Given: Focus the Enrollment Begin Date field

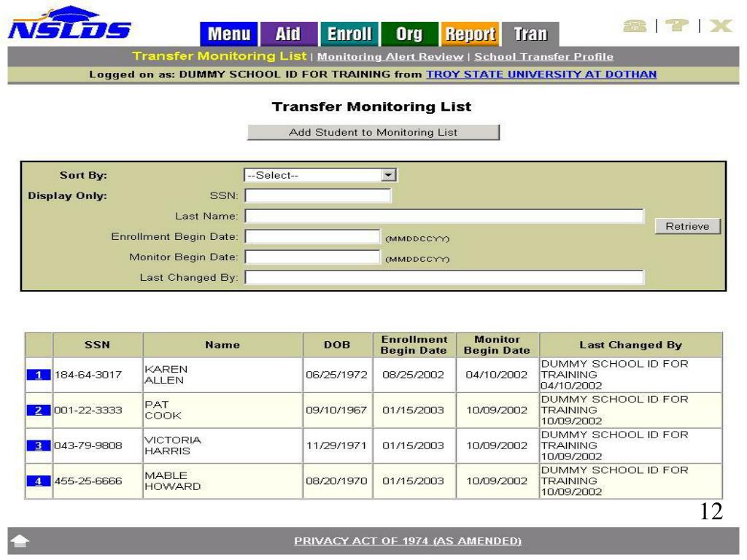Looking at the screenshot, I should click(312, 237).
